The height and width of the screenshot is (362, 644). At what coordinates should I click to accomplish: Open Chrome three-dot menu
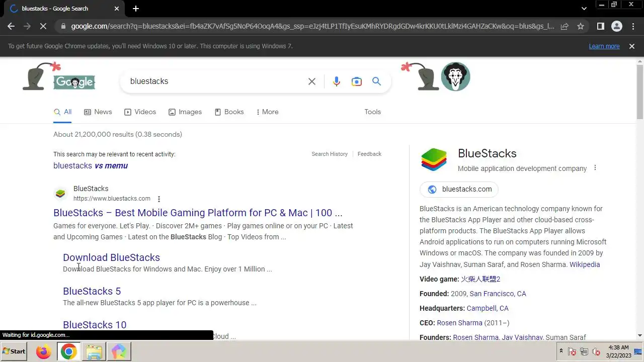coord(633,26)
